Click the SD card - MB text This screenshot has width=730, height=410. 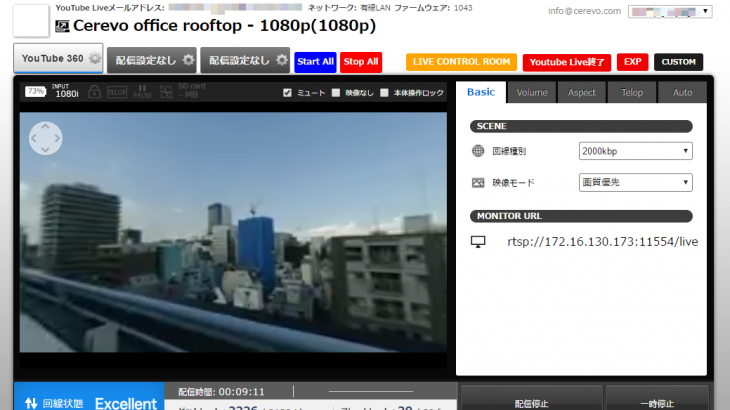(x=191, y=91)
